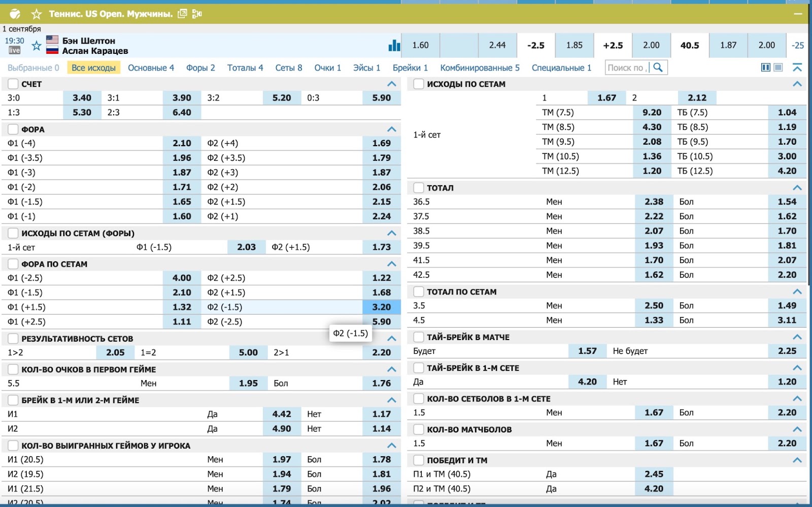
Task: Open the Комбинированные 5 tab
Action: click(x=480, y=67)
